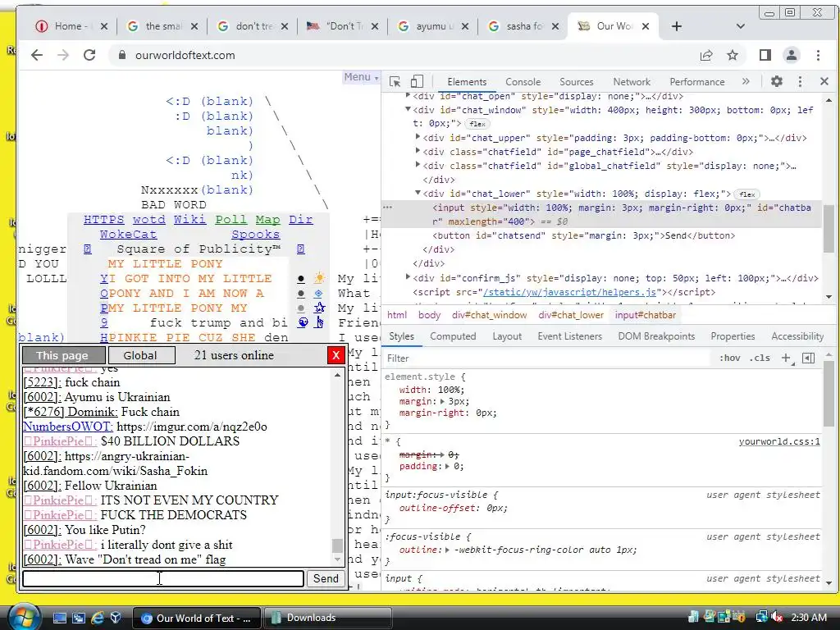Toggle the :hov element state panel
840x630 pixels.
[729, 358]
